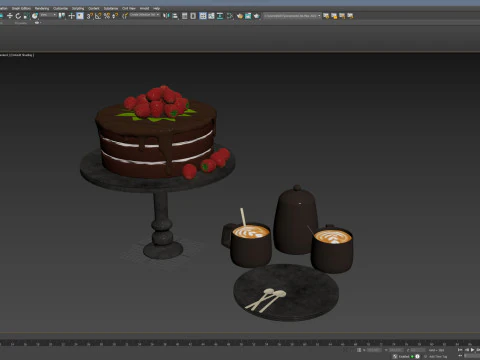Click the Default Shading viewport label
Image resolution: width=480 pixels, height=360 pixels.
coord(22,55)
